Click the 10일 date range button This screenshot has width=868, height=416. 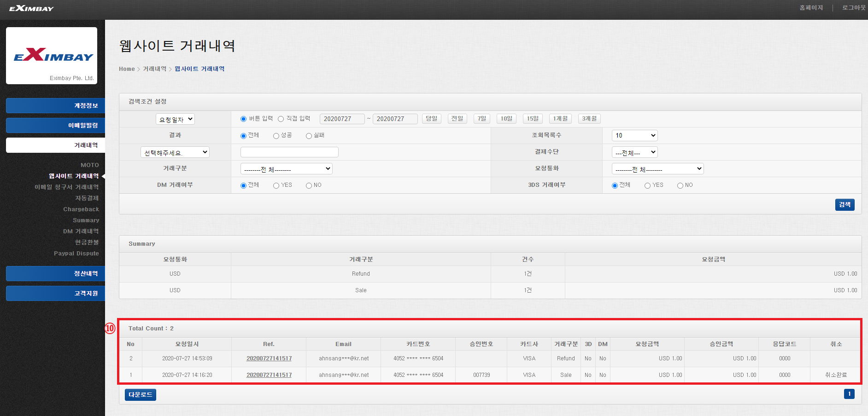pyautogui.click(x=507, y=119)
